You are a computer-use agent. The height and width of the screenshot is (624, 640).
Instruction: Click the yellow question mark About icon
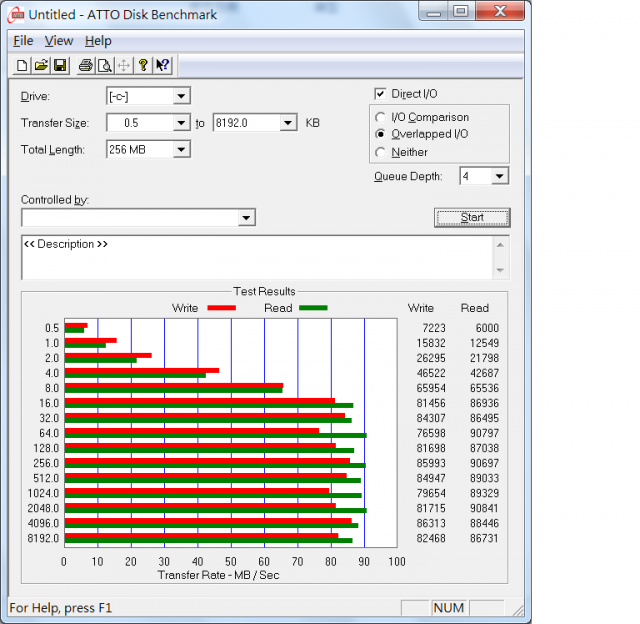(x=143, y=65)
